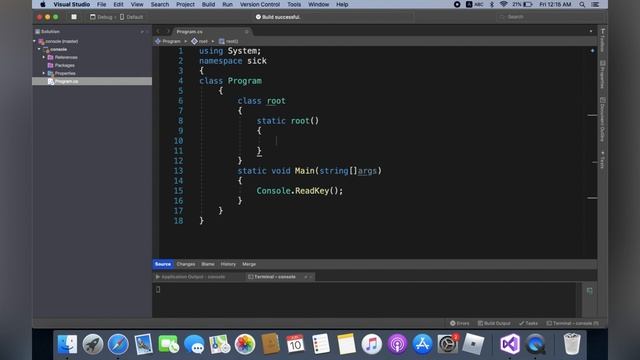Image resolution: width=640 pixels, height=360 pixels.
Task: Click the Spotlight search icon in menu bar
Action: (582, 4)
